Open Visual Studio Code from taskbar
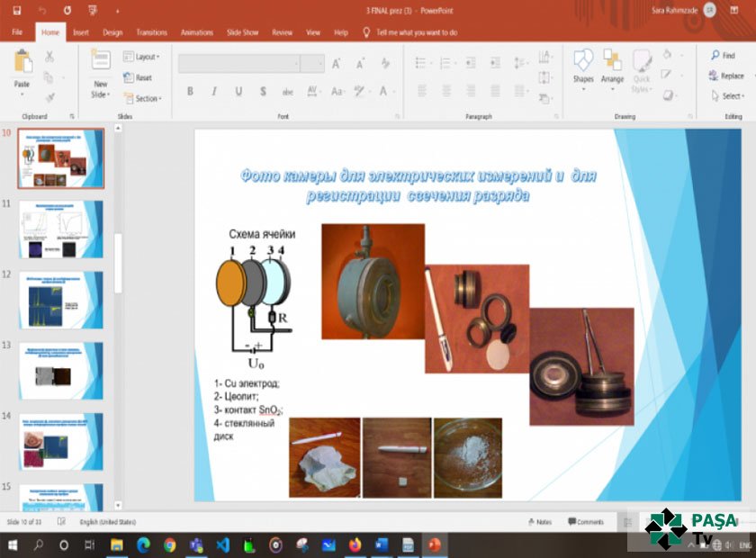The height and width of the screenshot is (558, 756). coord(222,544)
